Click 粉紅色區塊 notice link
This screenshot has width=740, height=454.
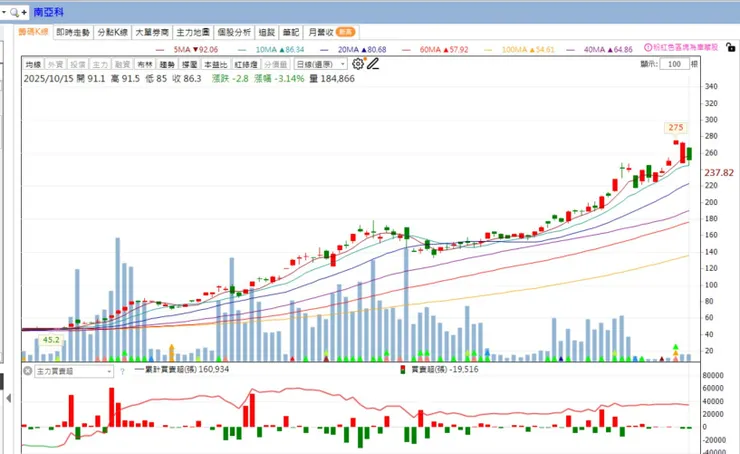[686, 47]
